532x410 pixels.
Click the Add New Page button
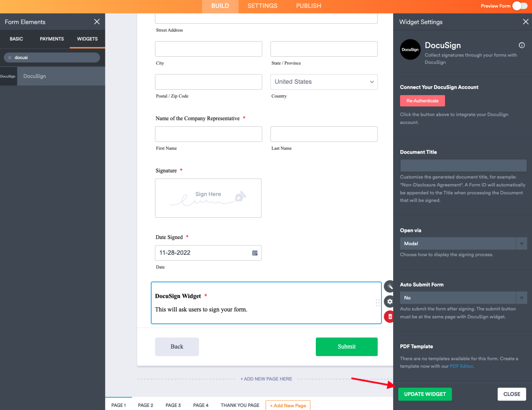pyautogui.click(x=288, y=405)
